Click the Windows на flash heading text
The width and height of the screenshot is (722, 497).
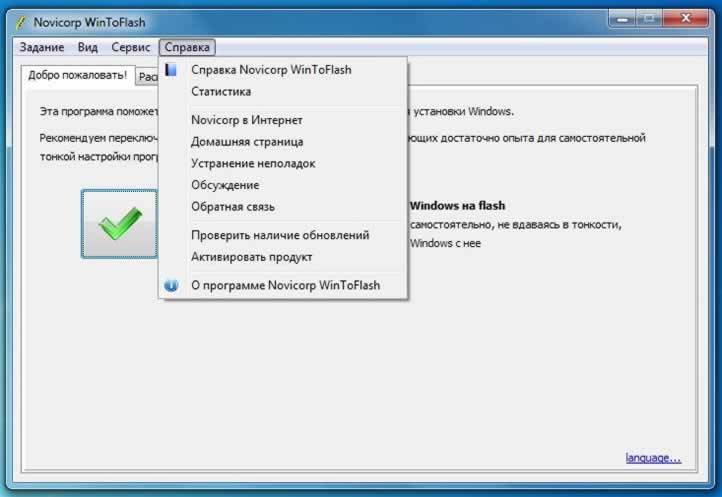tap(457, 206)
